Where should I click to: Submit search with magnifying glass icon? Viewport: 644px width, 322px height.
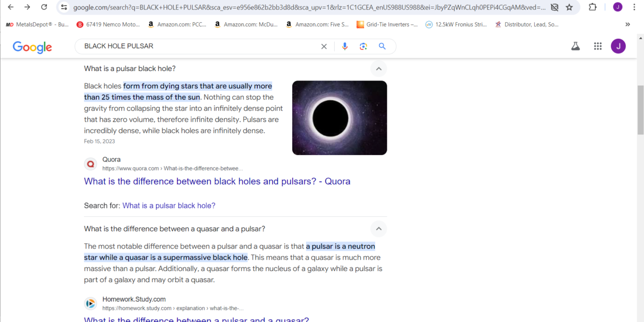click(x=382, y=46)
